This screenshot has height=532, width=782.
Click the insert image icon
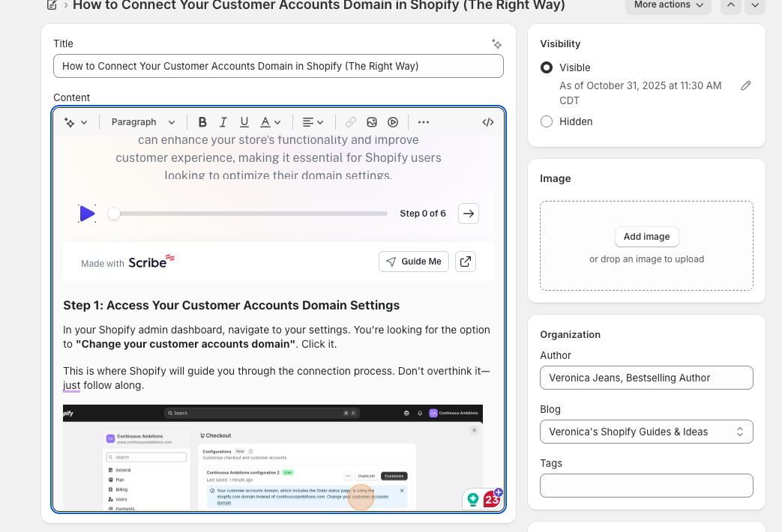tap(372, 122)
